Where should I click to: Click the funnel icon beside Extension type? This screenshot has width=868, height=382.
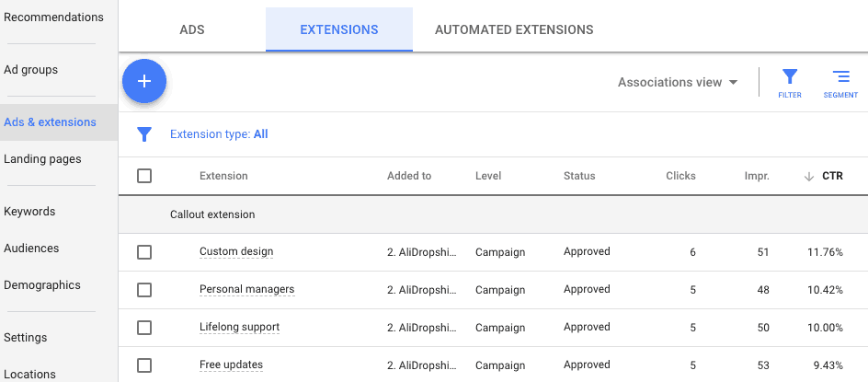[x=144, y=134]
